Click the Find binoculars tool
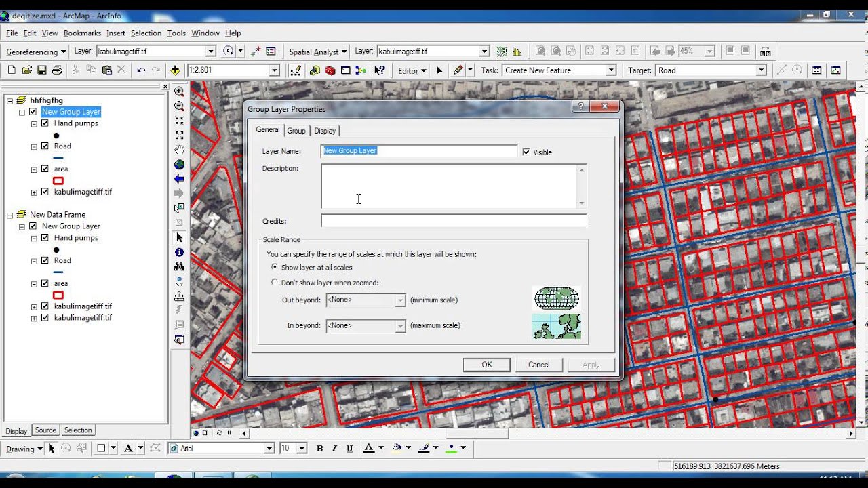 179,267
